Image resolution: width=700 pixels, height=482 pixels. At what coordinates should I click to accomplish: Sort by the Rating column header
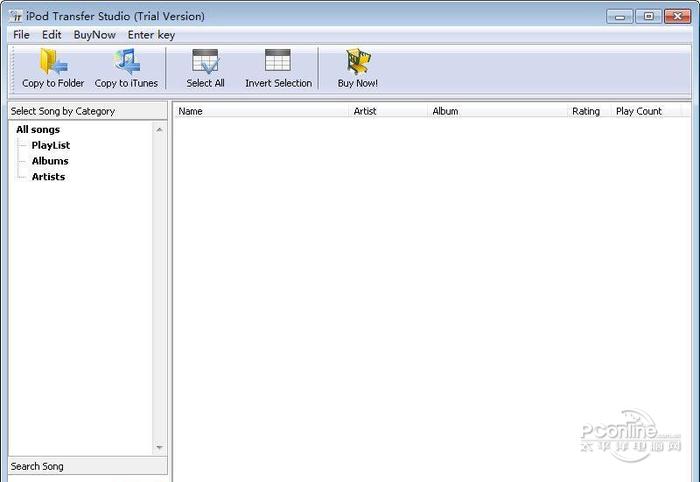589,111
